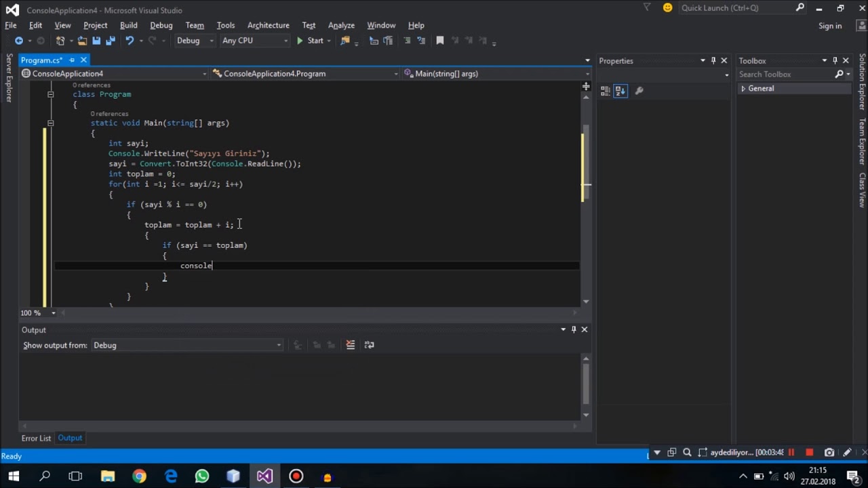Comment out the selected lines icon
The image size is (868, 488).
[408, 41]
